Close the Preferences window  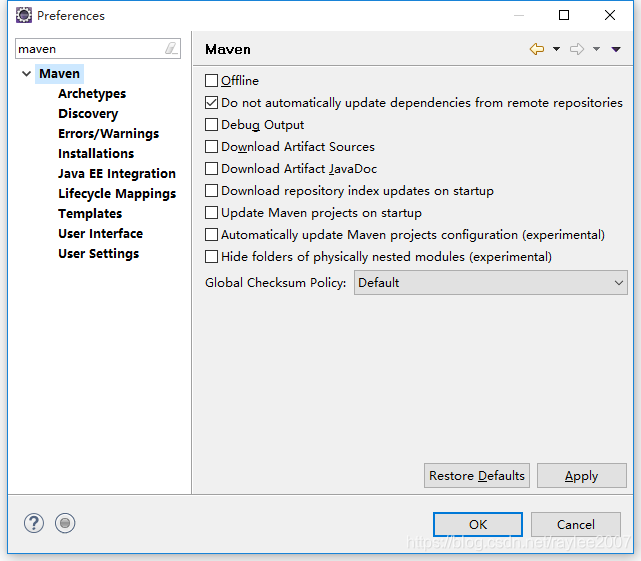pyautogui.click(x=610, y=15)
